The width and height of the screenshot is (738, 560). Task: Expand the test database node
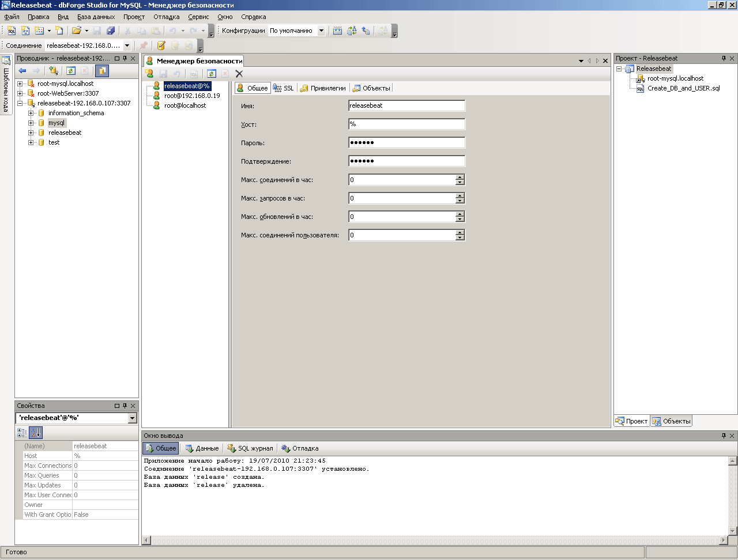pyautogui.click(x=31, y=142)
